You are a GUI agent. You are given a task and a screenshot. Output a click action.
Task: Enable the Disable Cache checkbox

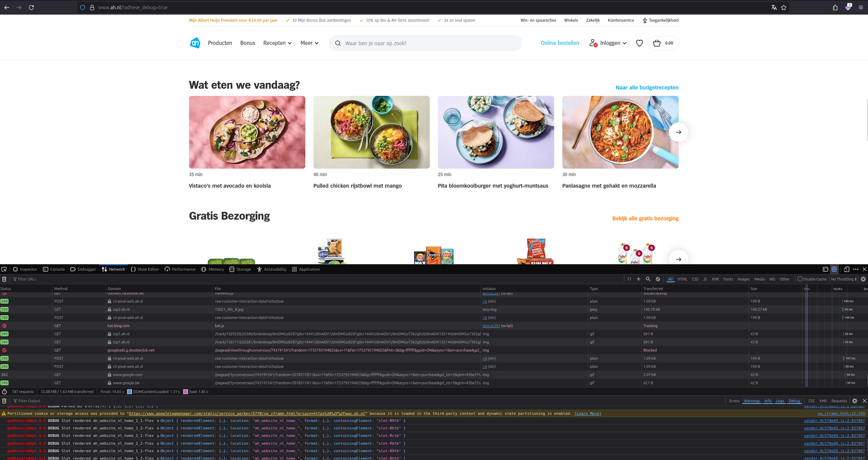click(x=800, y=279)
